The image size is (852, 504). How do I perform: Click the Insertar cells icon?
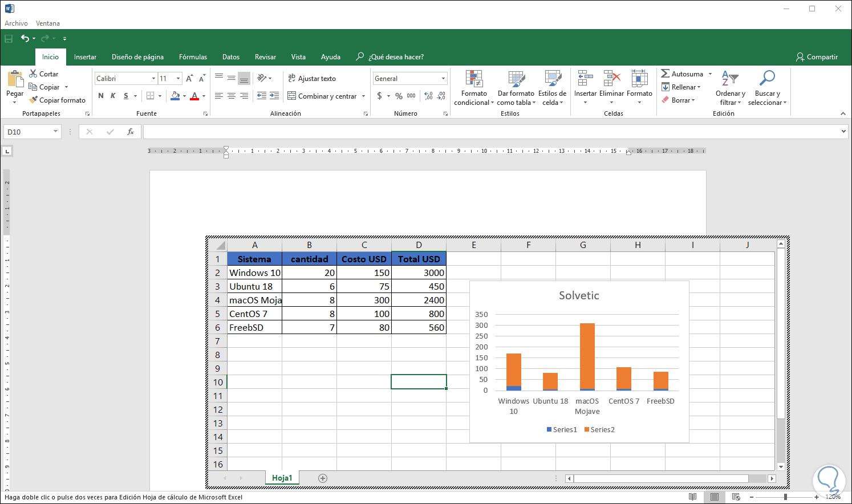point(585,79)
